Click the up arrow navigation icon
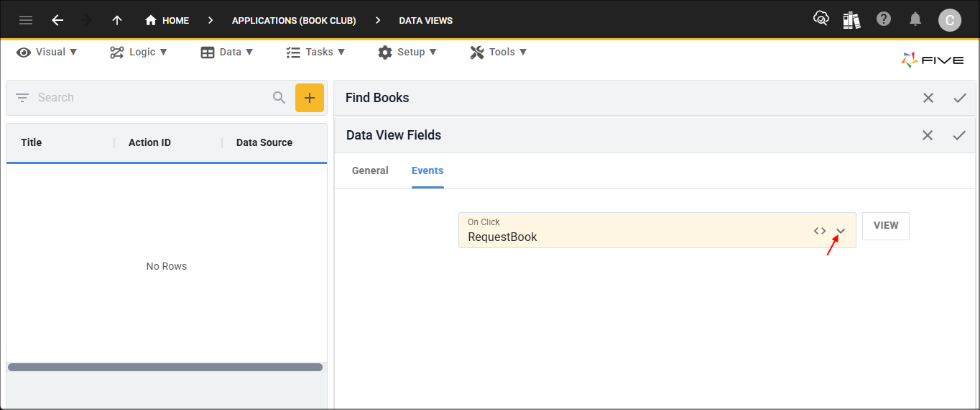Screen dimensions: 980x410 pyautogui.click(x=117, y=20)
